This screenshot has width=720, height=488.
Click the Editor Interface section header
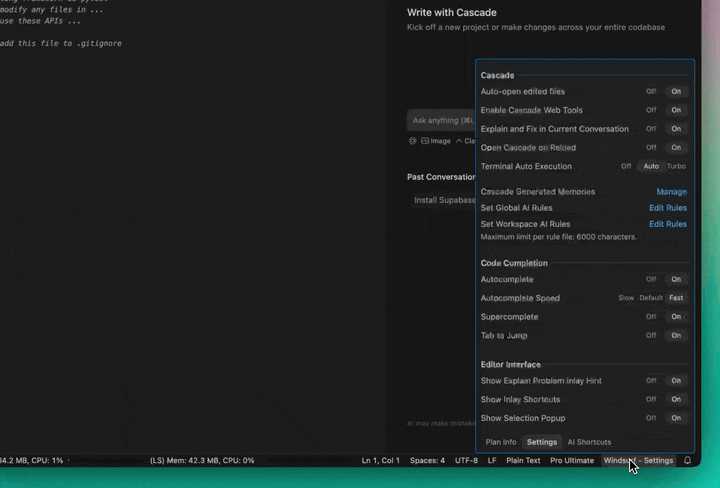510,365
